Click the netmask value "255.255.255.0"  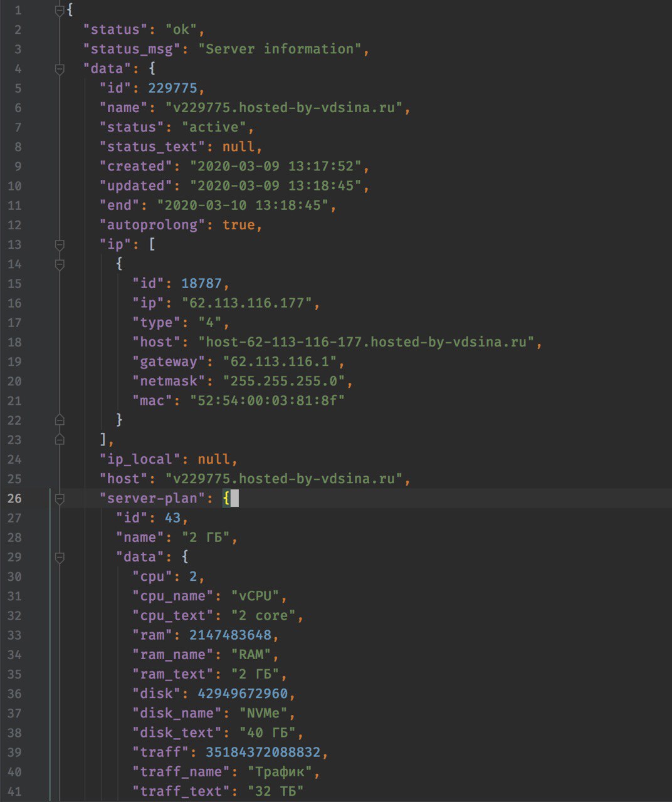click(283, 381)
